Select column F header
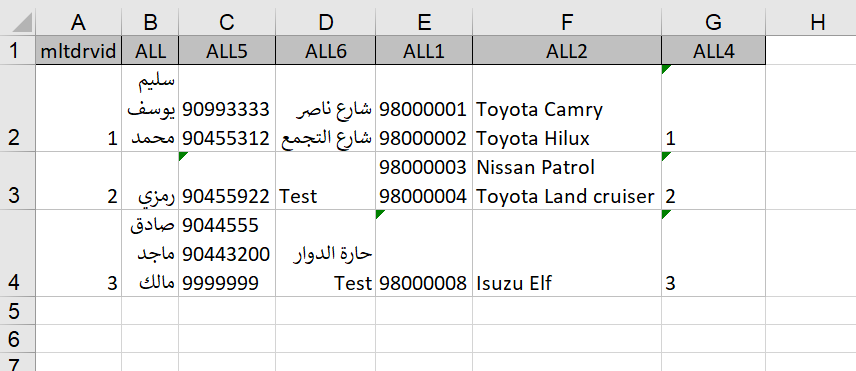The image size is (856, 371). click(567, 22)
